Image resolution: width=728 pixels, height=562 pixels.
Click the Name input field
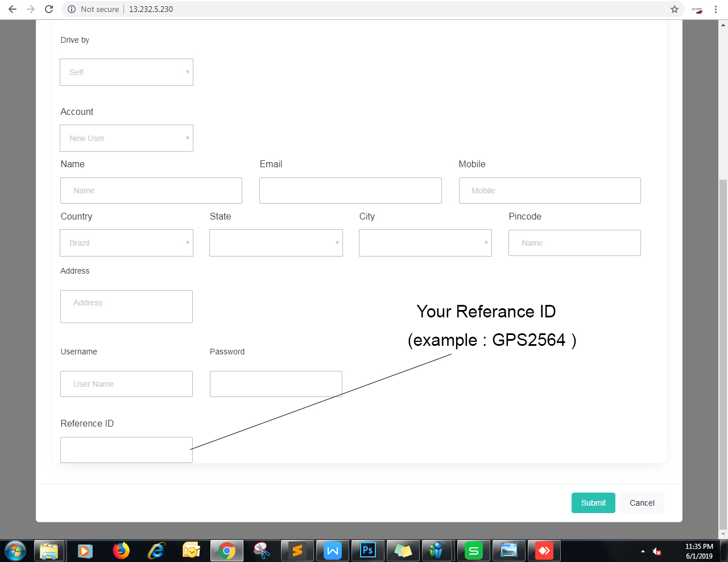coord(151,191)
